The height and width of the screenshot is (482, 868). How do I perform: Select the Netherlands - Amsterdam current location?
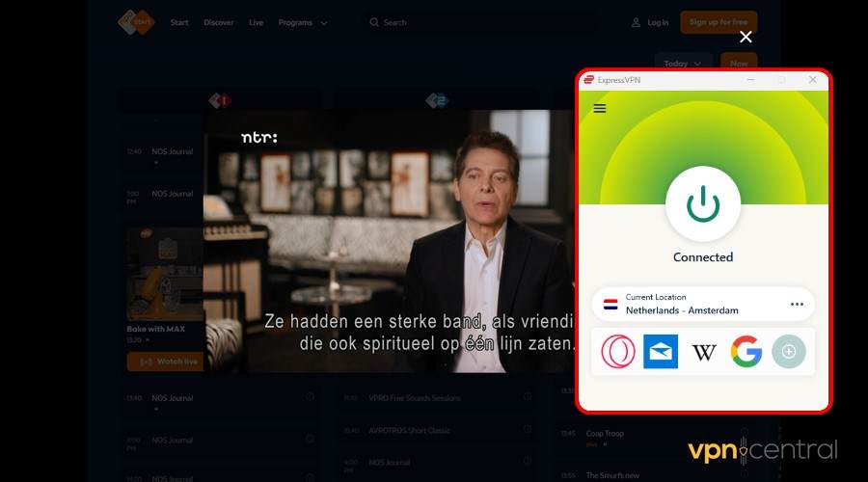[x=703, y=305]
